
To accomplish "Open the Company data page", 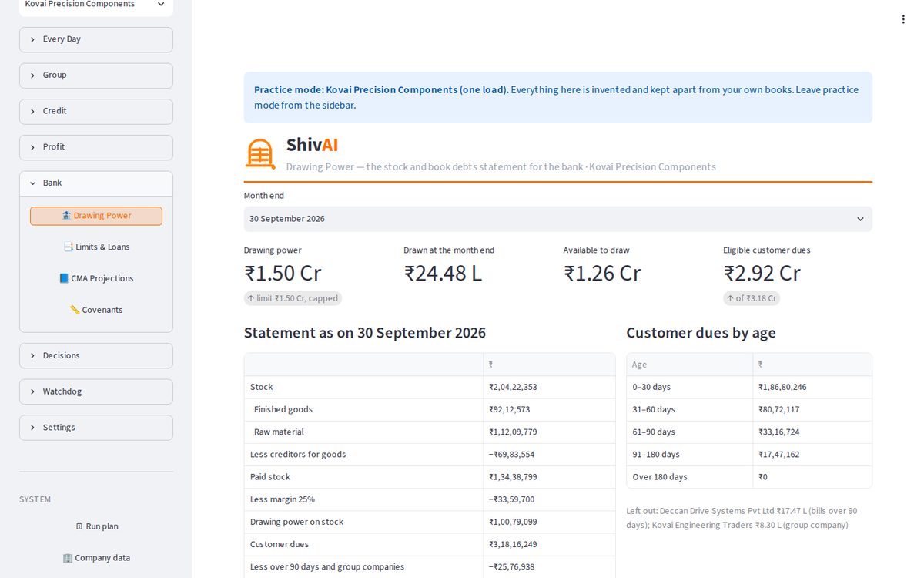I will pos(96,558).
